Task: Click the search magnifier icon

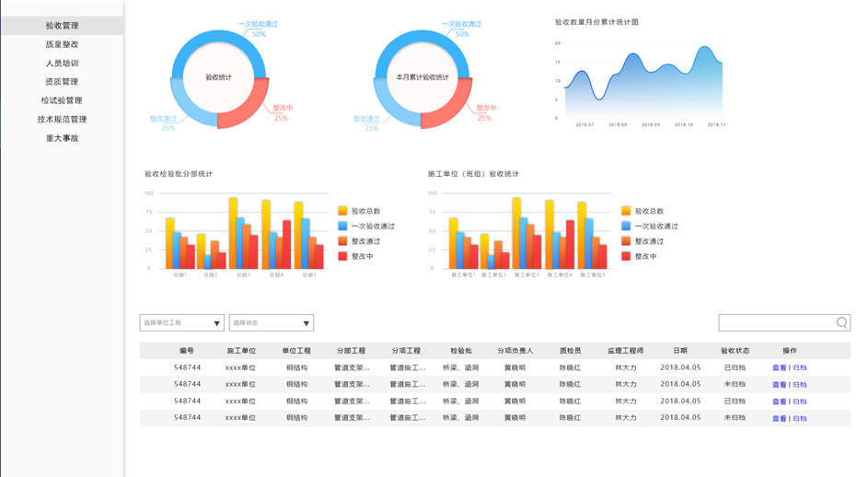Action: [841, 322]
